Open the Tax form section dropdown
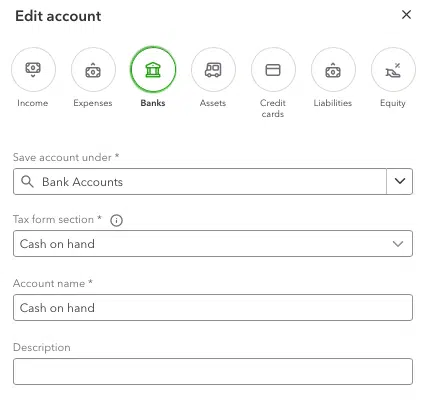The image size is (426, 404). [x=213, y=244]
